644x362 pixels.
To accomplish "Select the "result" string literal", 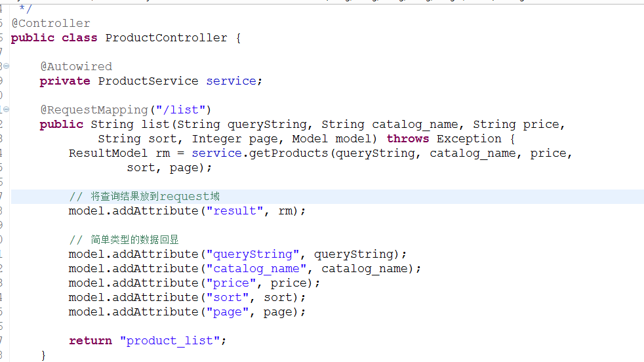I will 235,211.
